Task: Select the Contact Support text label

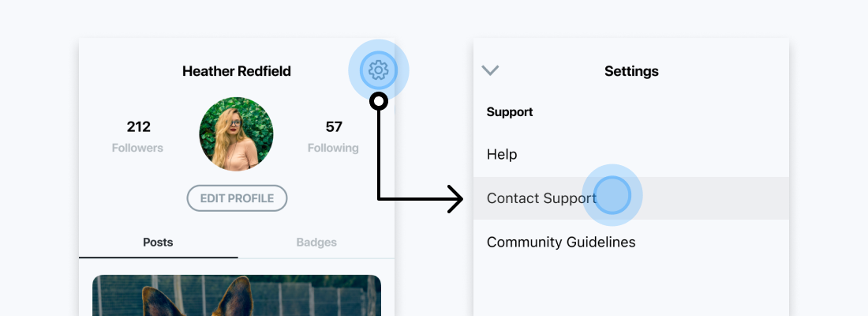Action: (x=541, y=198)
